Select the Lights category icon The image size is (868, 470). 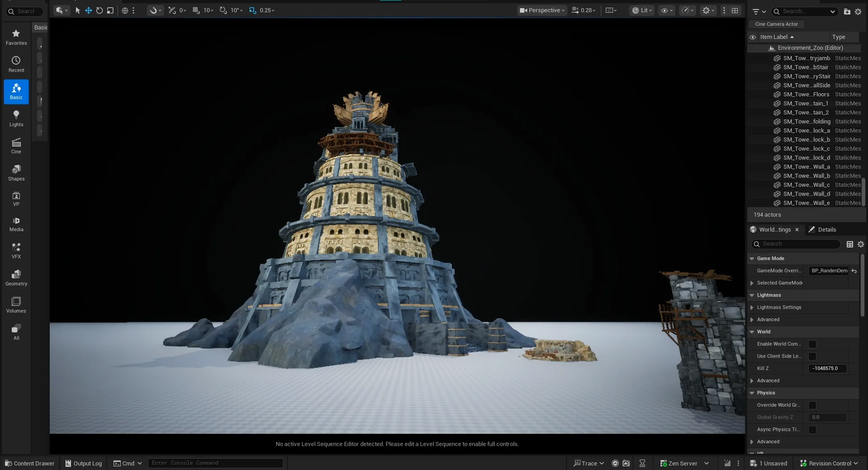click(16, 119)
